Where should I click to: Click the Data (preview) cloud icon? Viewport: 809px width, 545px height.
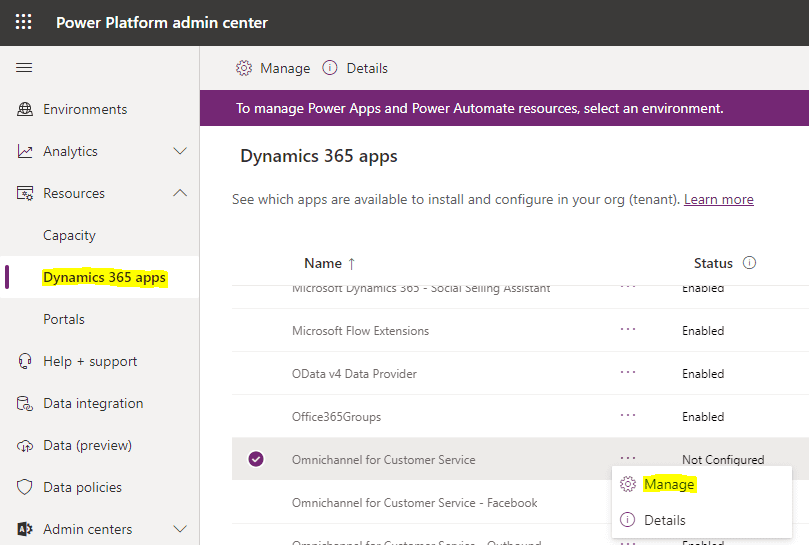pos(25,445)
